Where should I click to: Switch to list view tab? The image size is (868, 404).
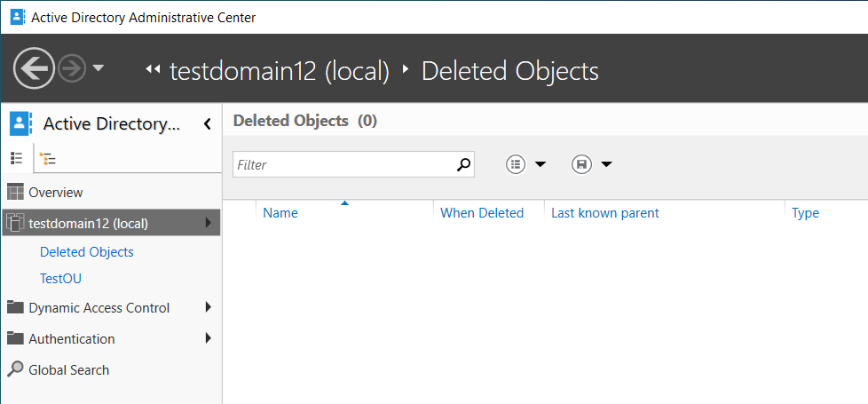click(x=17, y=159)
